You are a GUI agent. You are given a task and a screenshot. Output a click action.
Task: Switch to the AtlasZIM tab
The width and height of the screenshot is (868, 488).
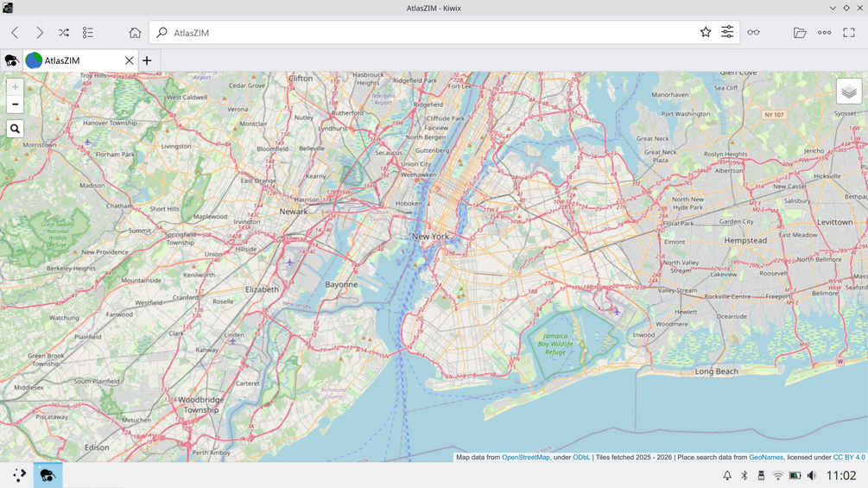80,60
